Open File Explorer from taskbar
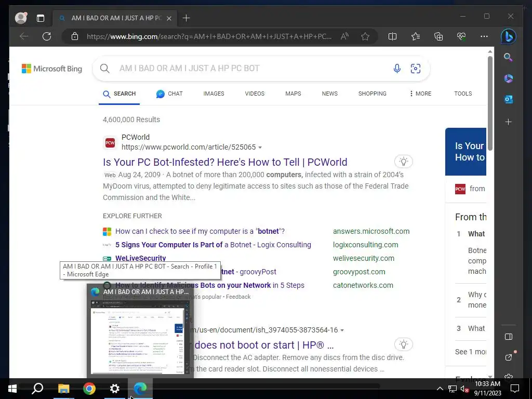532x399 pixels. pos(63,389)
